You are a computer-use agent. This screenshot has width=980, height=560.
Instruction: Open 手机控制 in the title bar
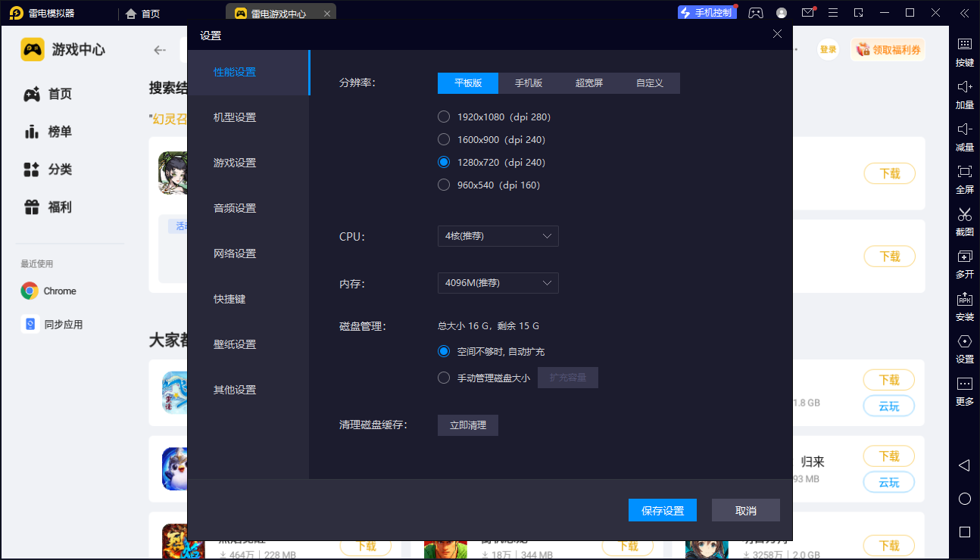[x=707, y=13]
